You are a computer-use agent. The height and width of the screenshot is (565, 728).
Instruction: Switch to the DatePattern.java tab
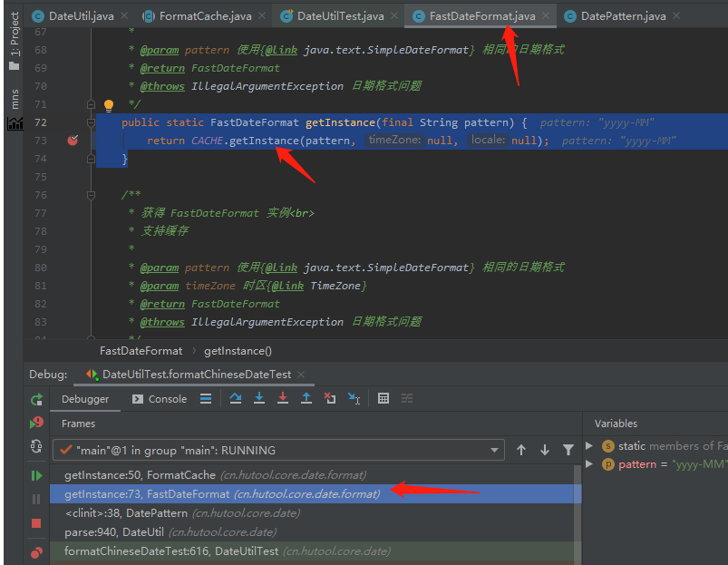pyautogui.click(x=622, y=15)
